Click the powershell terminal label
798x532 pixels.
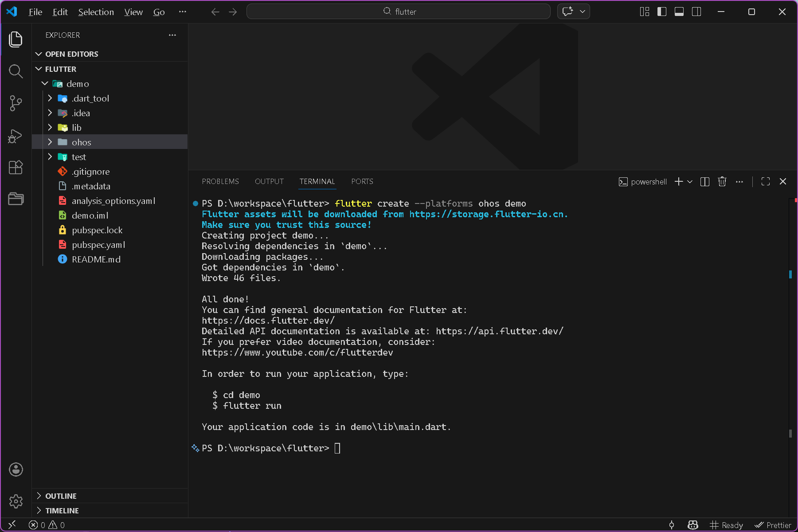pyautogui.click(x=643, y=181)
